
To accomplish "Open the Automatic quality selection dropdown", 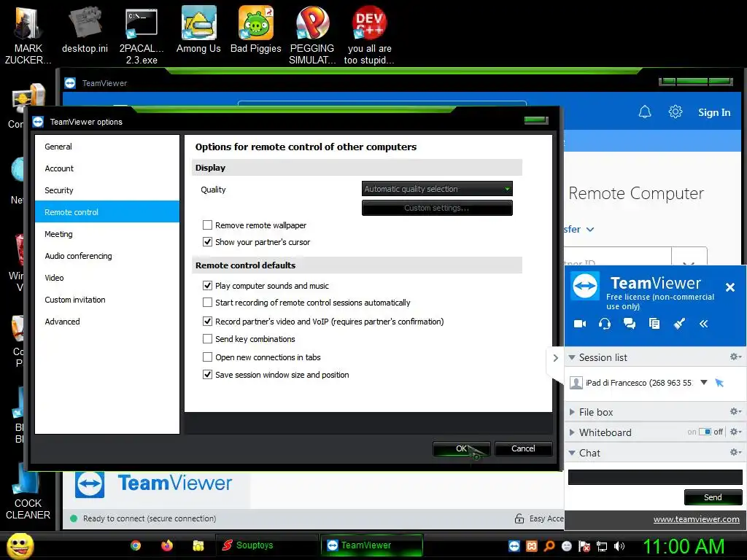I will (437, 189).
